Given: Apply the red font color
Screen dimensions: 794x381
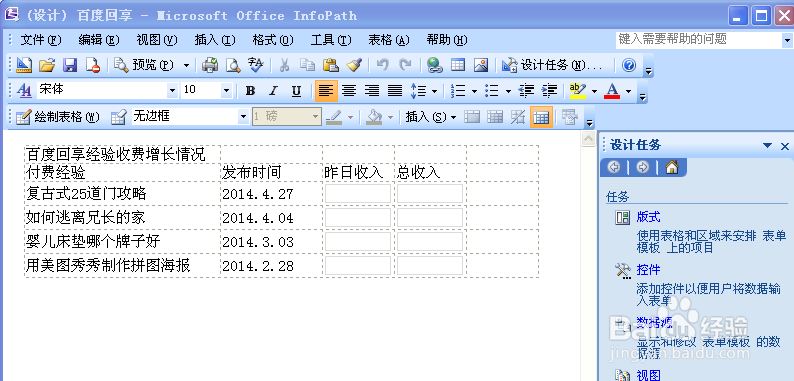Looking at the screenshot, I should 612,91.
